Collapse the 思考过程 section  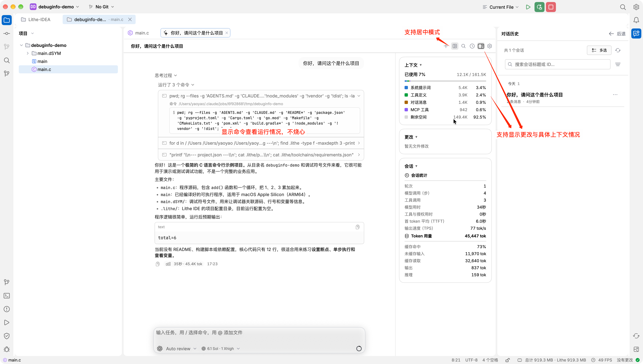(x=166, y=76)
